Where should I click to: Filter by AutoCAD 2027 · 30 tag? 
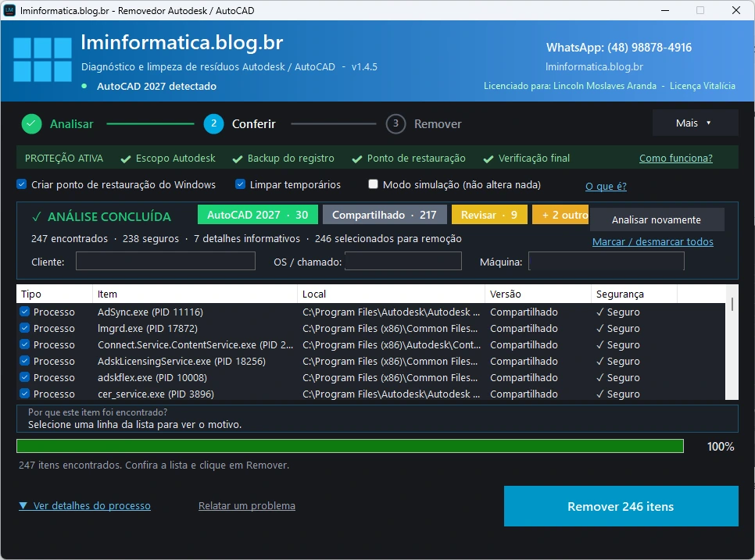(x=258, y=215)
